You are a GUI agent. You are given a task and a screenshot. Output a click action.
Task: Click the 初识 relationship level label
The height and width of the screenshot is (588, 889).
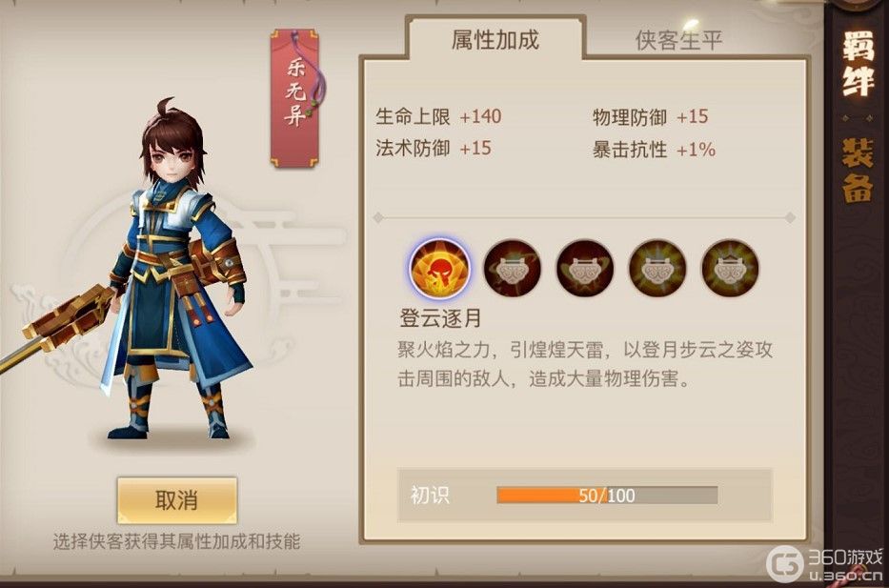tap(431, 495)
